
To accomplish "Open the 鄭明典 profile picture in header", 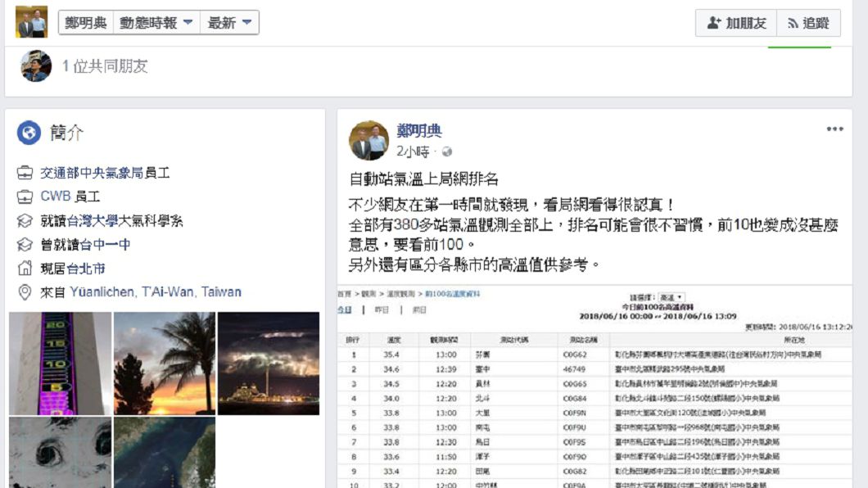I will pyautogui.click(x=32, y=21).
